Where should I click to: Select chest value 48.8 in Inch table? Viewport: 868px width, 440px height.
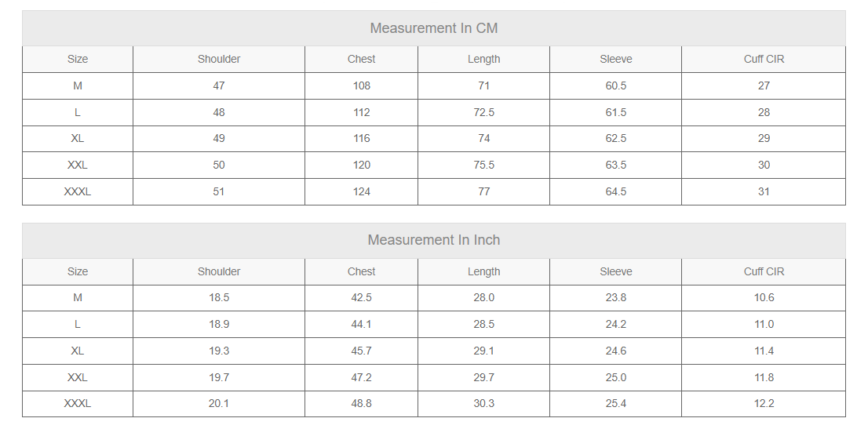click(362, 403)
